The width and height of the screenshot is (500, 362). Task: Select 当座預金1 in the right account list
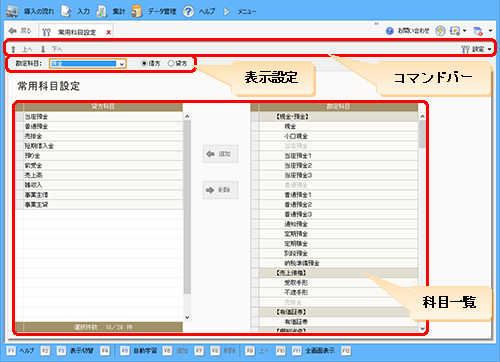[338, 156]
